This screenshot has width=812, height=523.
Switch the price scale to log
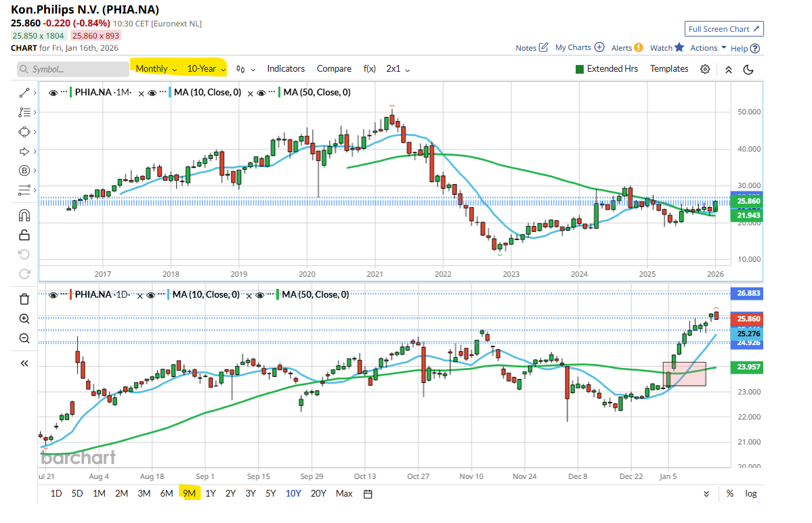751,493
